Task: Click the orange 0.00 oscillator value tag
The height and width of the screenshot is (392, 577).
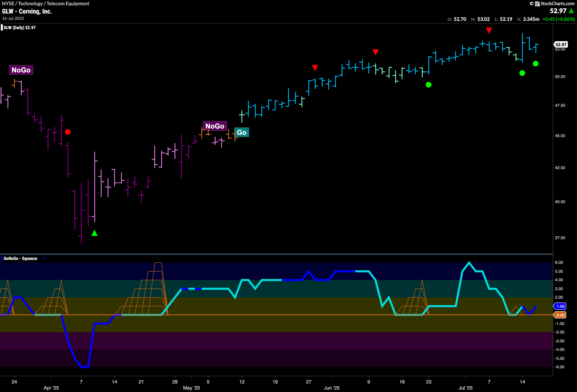Action: coord(560,315)
